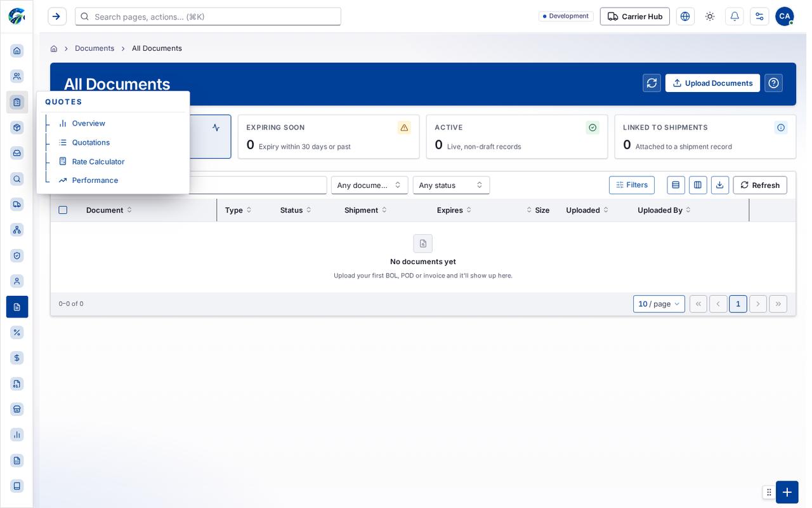Sort by the Uploaded By column
Screen dimensions: 812x508
click(664, 210)
